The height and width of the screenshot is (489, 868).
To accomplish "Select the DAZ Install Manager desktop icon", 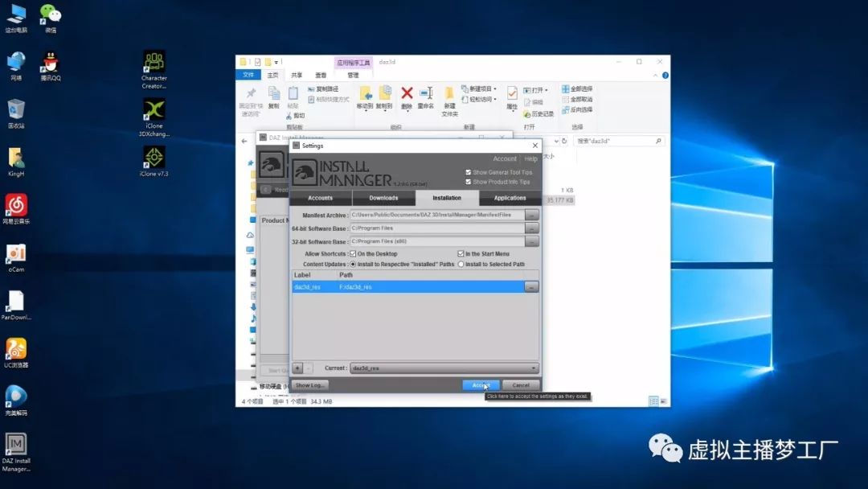I will (x=16, y=453).
